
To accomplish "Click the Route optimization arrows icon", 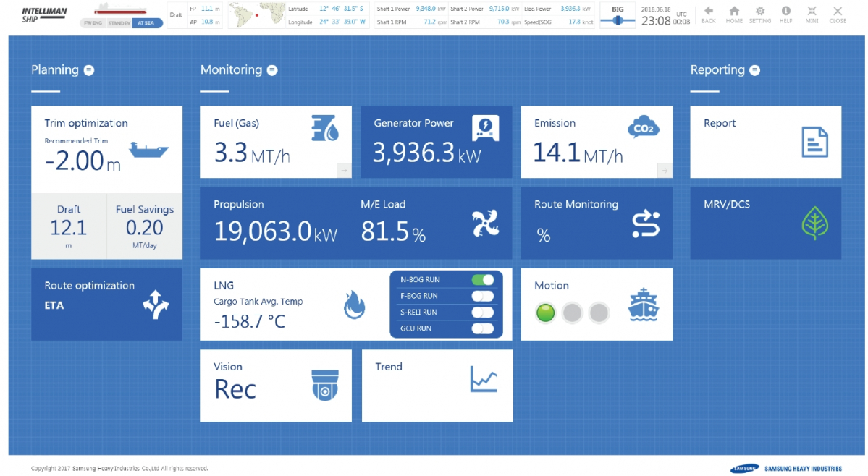I will 156,305.
